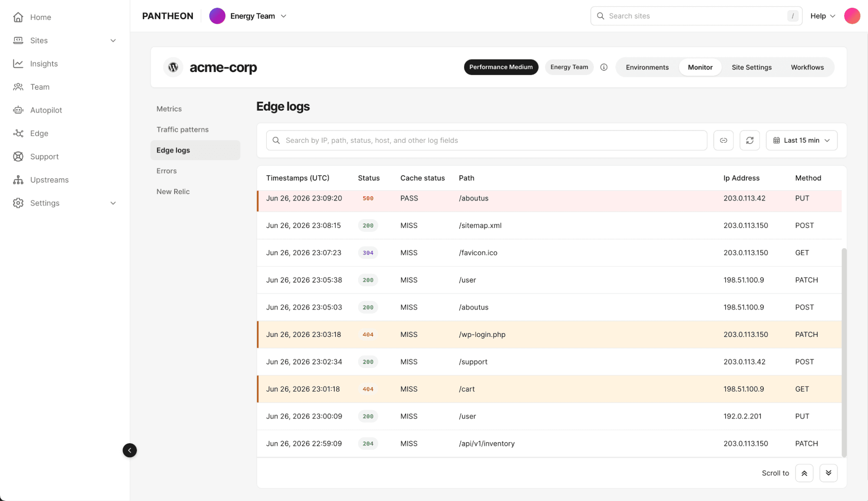Viewport: 868px width, 501px height.
Task: Focus the Search sites field
Action: 696,16
